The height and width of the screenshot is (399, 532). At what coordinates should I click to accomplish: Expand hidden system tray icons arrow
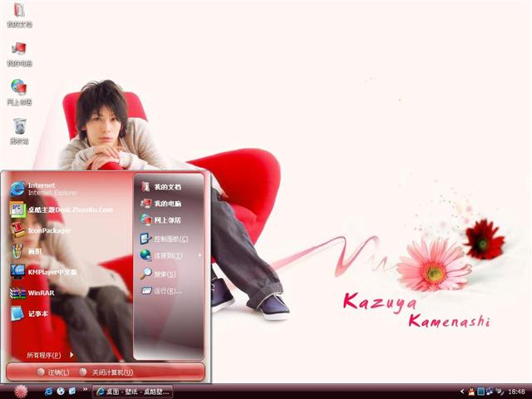tap(462, 392)
